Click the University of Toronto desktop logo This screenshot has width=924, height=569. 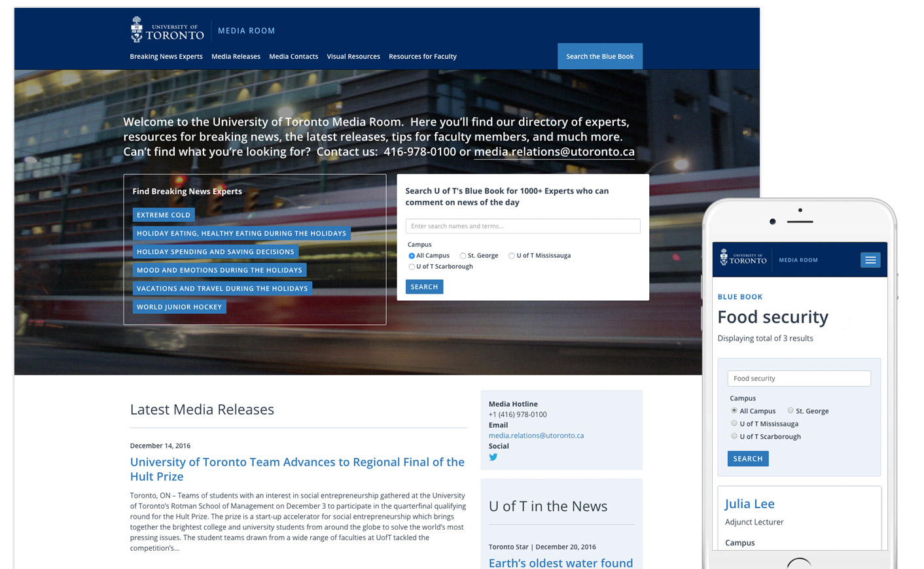pyautogui.click(x=167, y=30)
